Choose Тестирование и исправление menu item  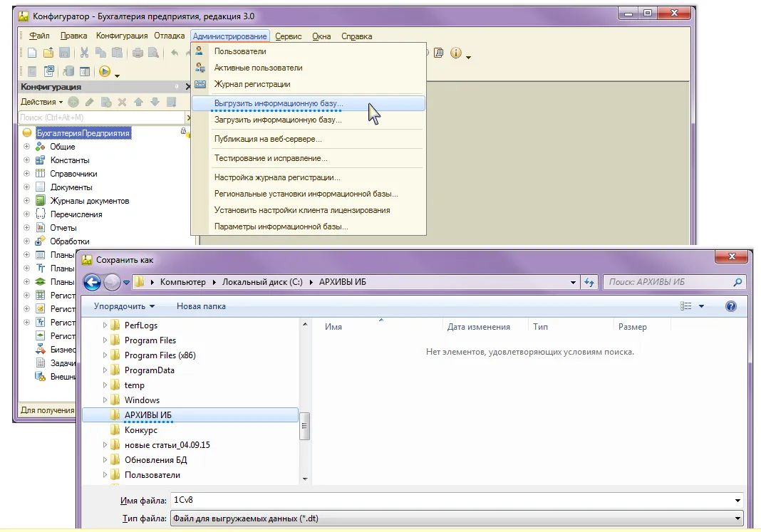(309, 158)
